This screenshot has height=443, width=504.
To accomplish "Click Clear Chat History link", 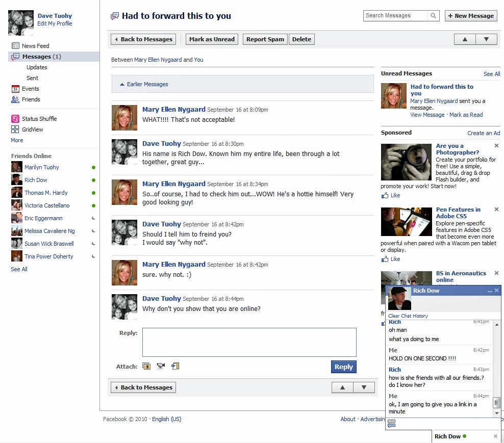I will pos(408,316).
